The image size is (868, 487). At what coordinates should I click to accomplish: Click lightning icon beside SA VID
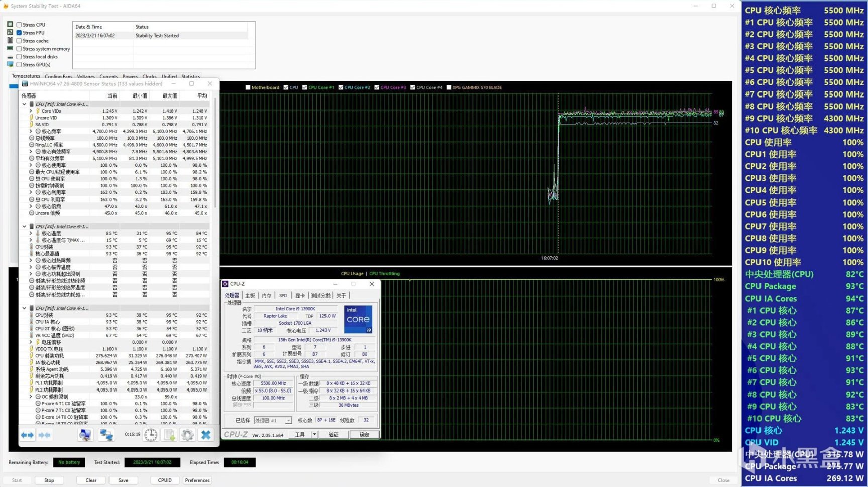point(31,124)
